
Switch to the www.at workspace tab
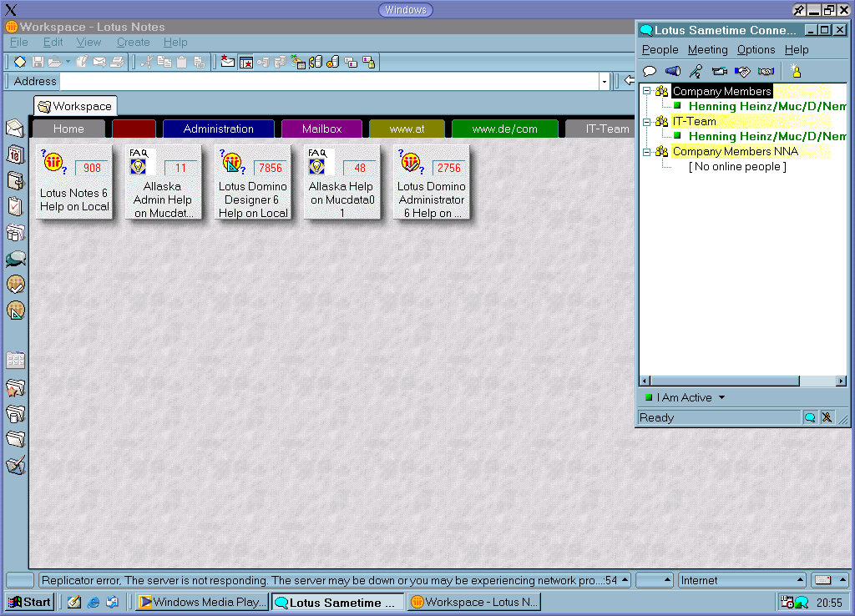(x=407, y=129)
